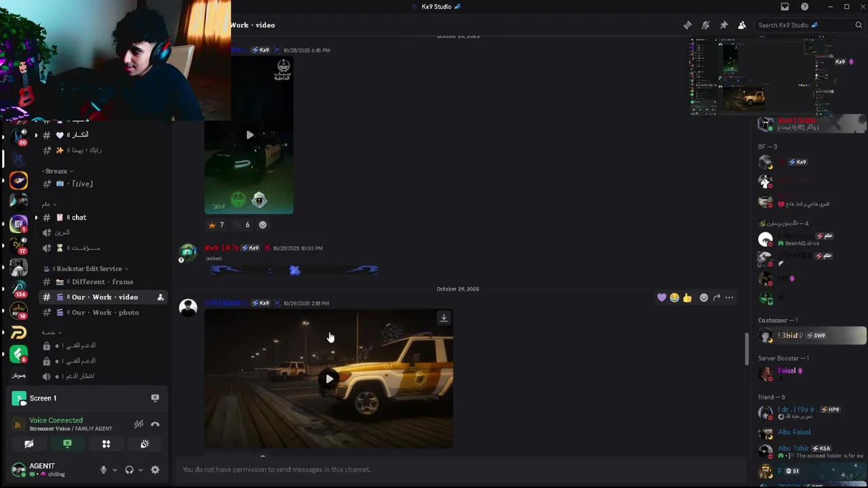Toggle green screen share button

[x=67, y=444]
